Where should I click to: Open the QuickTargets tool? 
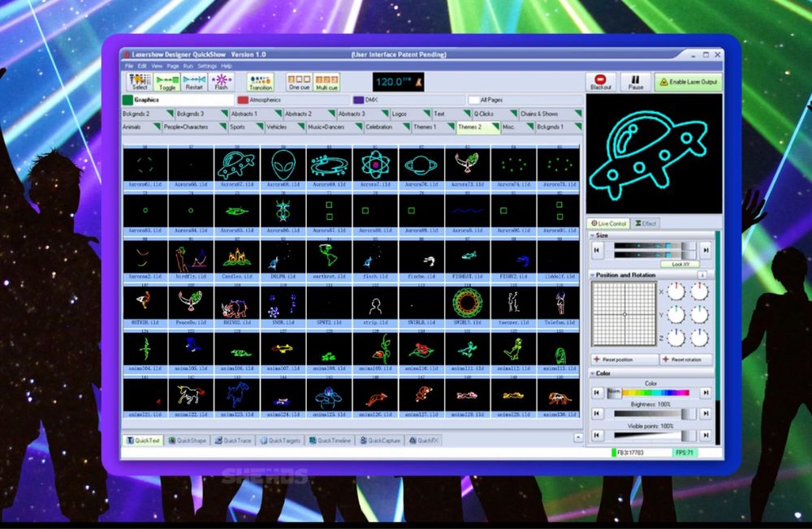tap(280, 441)
